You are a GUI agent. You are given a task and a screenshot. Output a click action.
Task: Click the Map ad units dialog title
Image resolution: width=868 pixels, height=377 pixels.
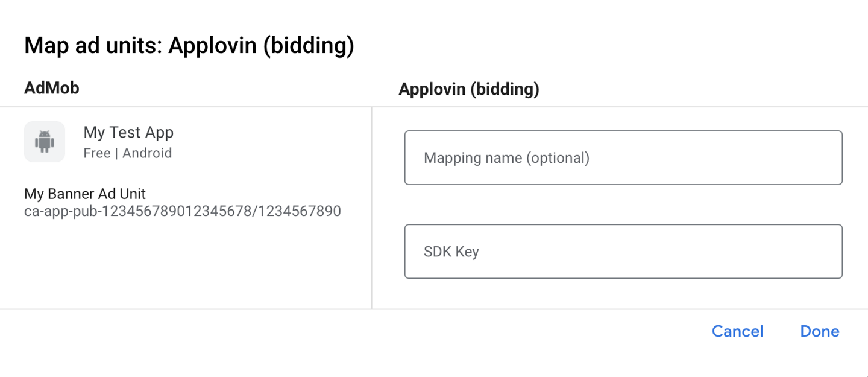tap(189, 45)
